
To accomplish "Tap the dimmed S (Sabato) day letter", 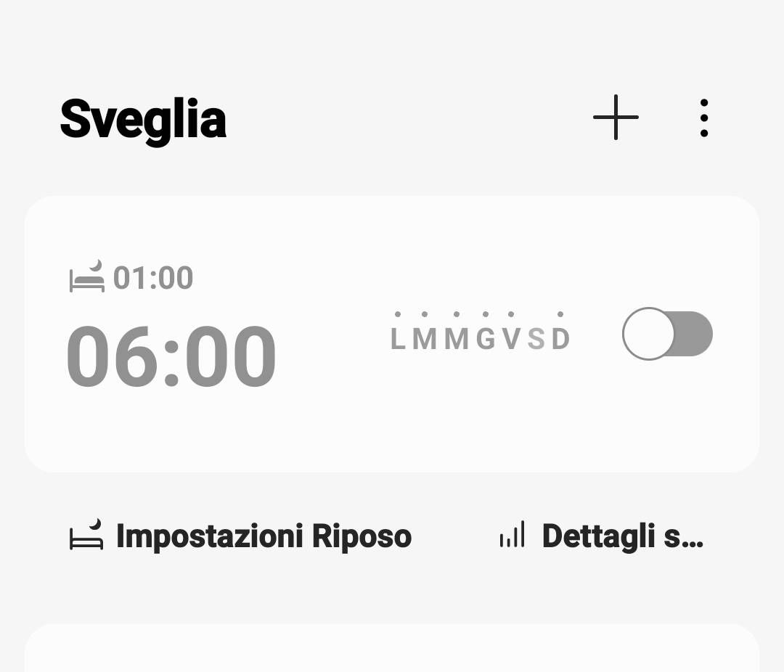I will pos(536,339).
